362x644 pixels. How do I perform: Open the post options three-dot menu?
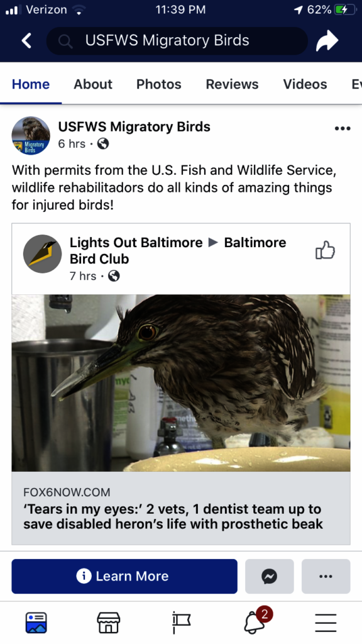pos(343,128)
